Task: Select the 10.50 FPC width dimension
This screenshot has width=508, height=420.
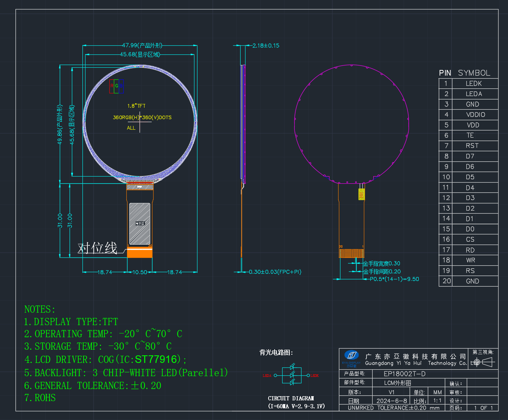Action: pos(140,272)
